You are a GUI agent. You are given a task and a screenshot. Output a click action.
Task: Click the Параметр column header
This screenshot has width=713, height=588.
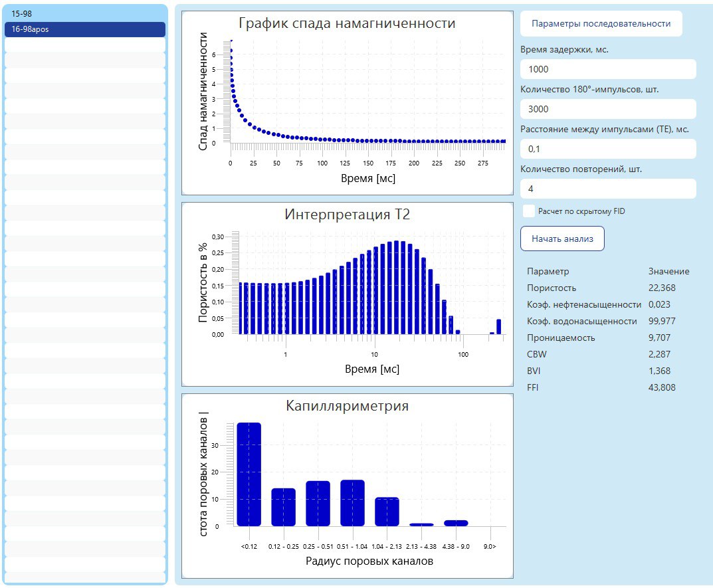[548, 272]
